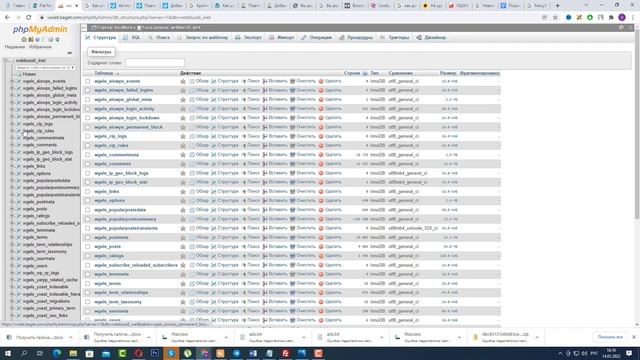Search icon in wgels_aiowps_global_meta row

click(x=244, y=100)
